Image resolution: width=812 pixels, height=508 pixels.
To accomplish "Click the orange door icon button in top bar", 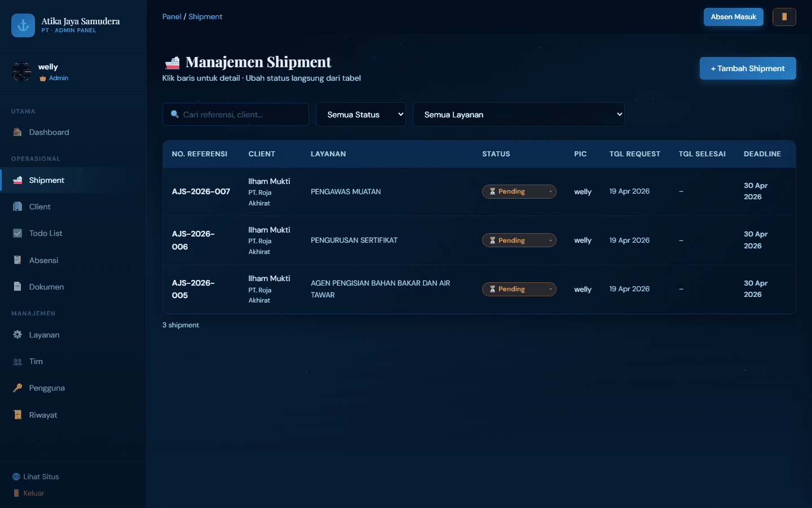I will [x=784, y=17].
